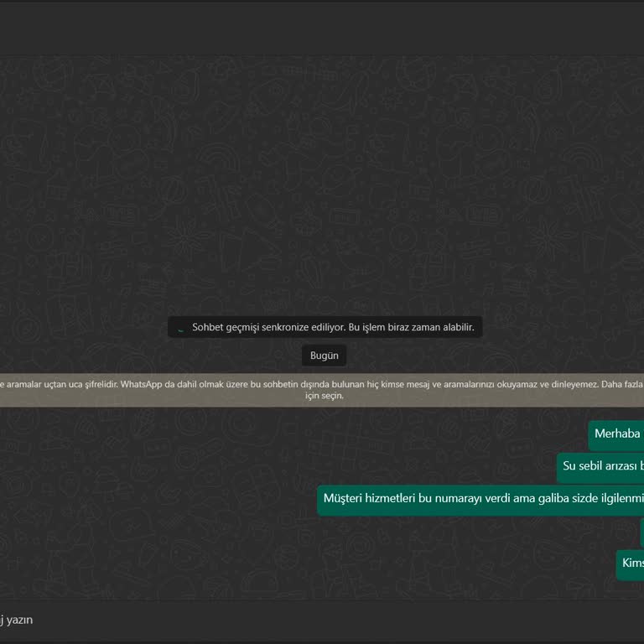Click 'Daha fazla' in the encryption banner
The image size is (644, 644).
click(x=623, y=384)
